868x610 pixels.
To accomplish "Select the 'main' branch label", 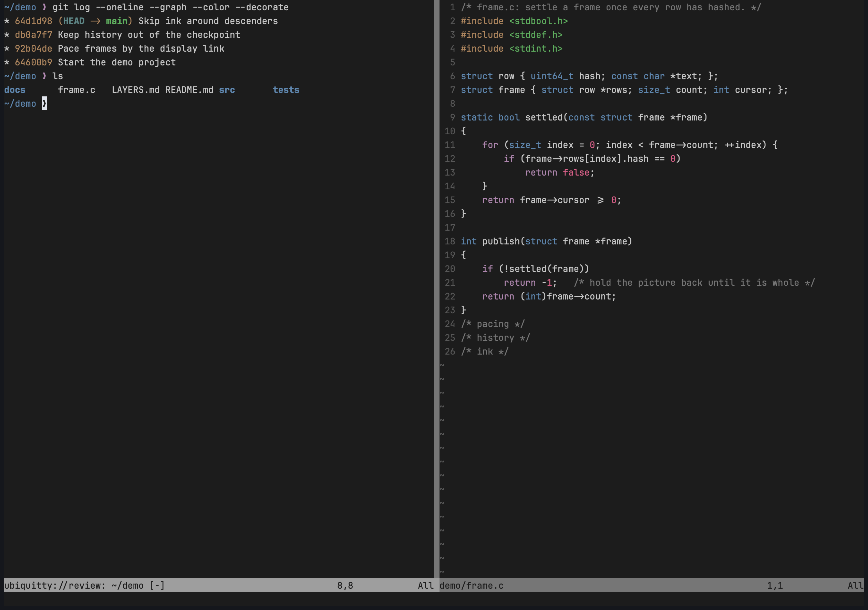I will click(x=117, y=21).
